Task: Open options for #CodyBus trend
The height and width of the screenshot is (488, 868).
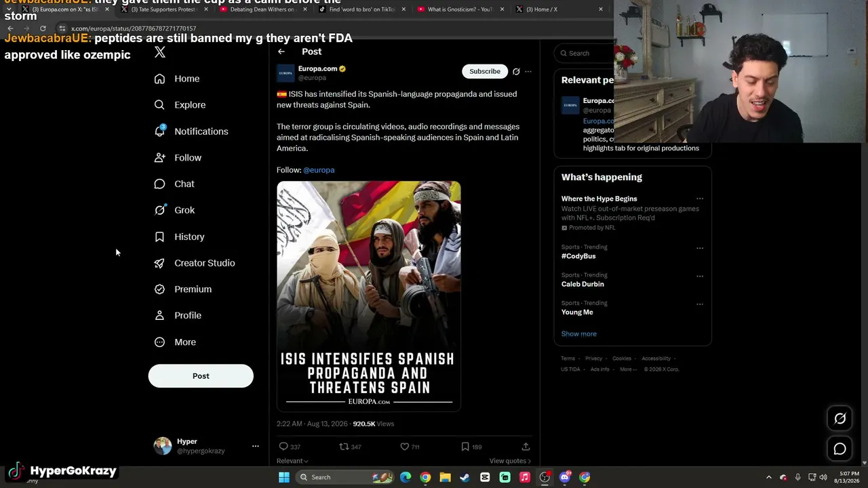Action: 700,248
